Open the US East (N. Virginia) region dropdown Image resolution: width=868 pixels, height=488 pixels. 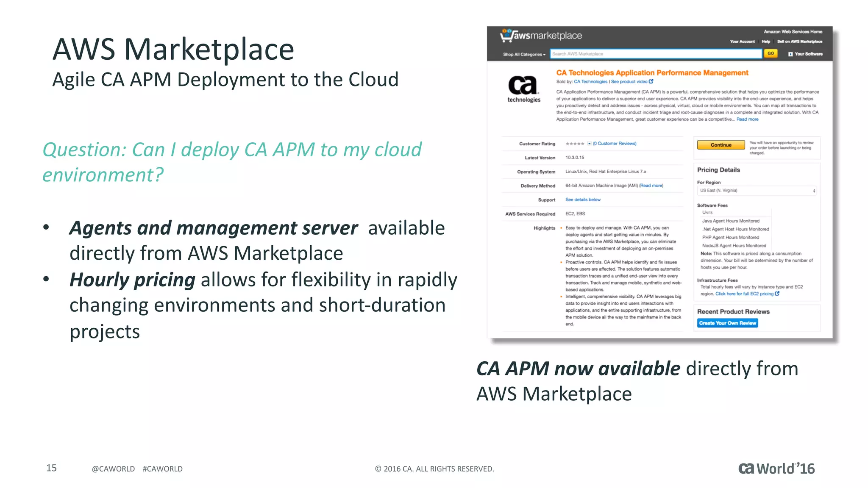[757, 191]
